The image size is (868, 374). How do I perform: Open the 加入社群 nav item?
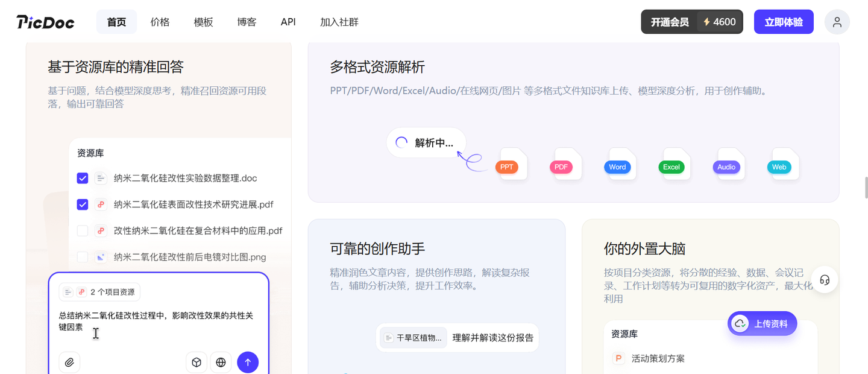click(339, 22)
